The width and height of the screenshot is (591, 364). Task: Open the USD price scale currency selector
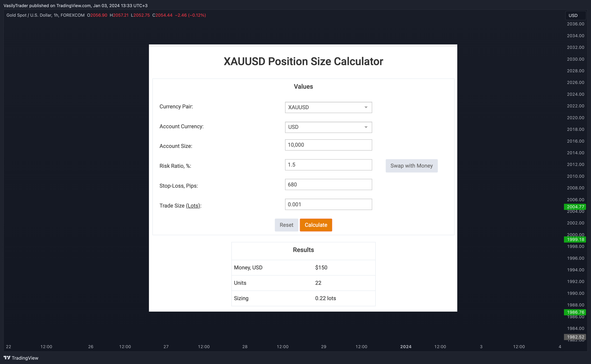pyautogui.click(x=575, y=15)
